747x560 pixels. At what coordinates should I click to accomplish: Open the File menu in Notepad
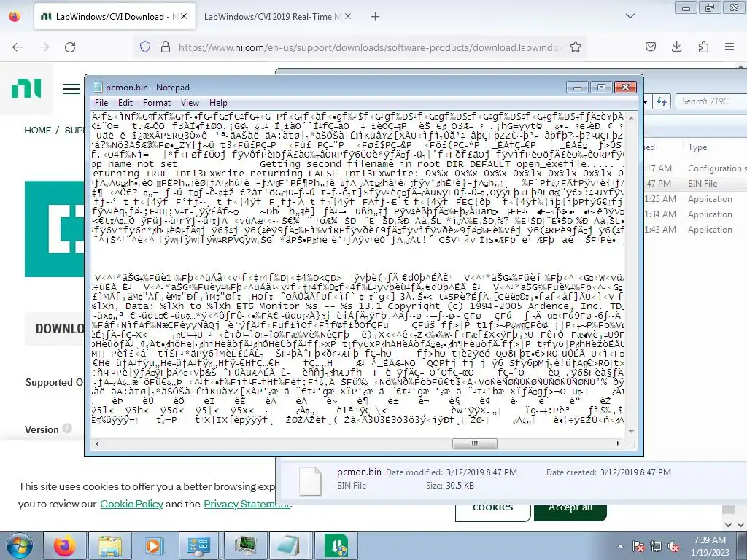(x=101, y=102)
